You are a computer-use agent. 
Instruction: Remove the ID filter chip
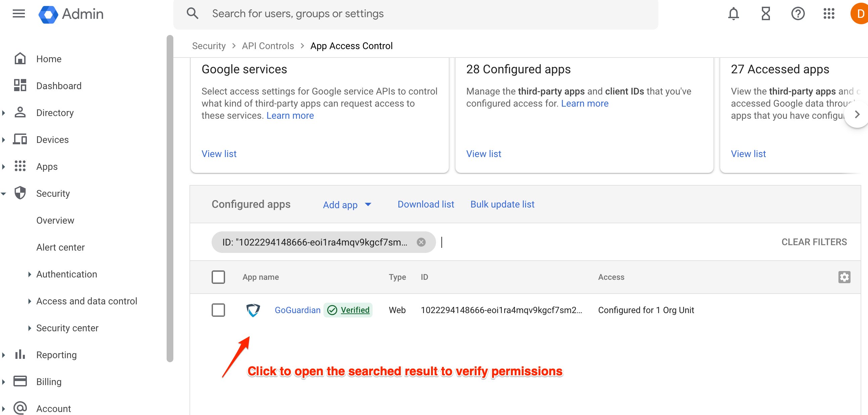click(421, 242)
